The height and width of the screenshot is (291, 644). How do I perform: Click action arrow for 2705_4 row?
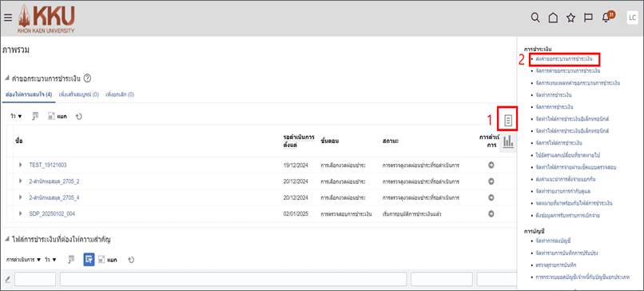coord(491,197)
